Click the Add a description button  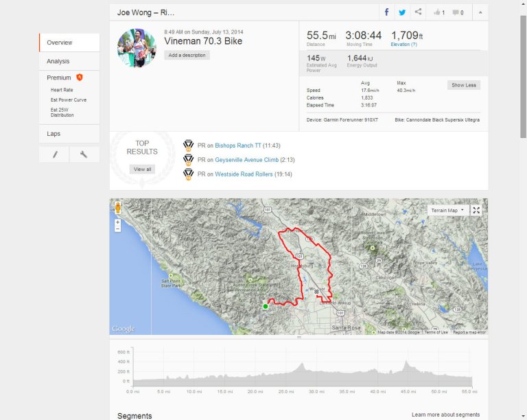tap(187, 55)
